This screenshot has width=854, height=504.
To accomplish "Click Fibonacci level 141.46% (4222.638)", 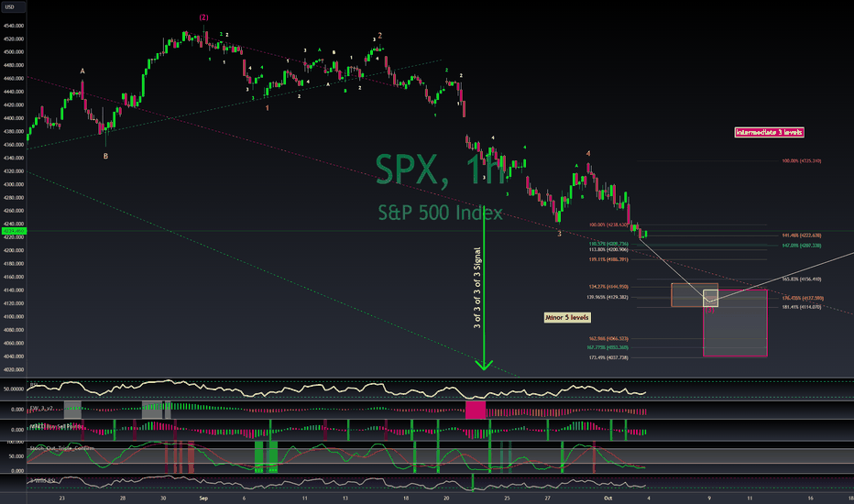I will coord(801,236).
